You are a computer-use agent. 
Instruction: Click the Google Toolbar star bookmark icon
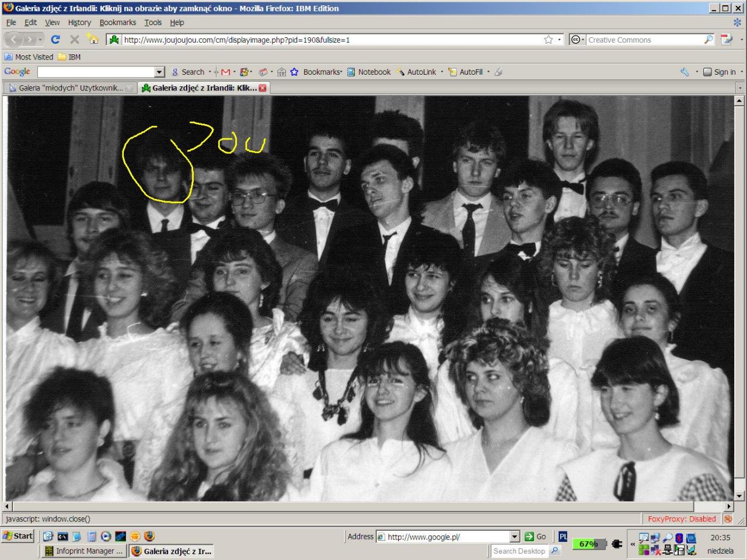pos(294,72)
